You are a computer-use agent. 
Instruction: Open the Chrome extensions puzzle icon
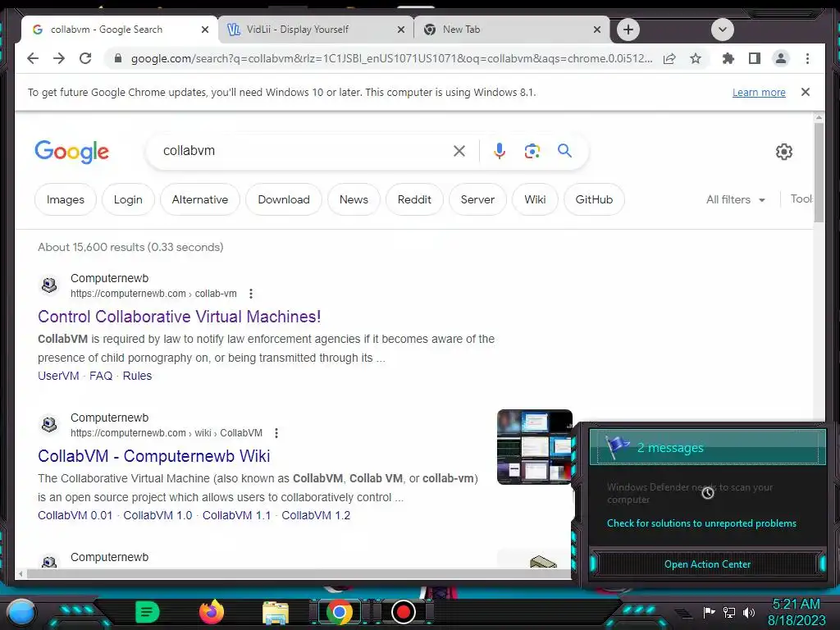click(x=728, y=58)
